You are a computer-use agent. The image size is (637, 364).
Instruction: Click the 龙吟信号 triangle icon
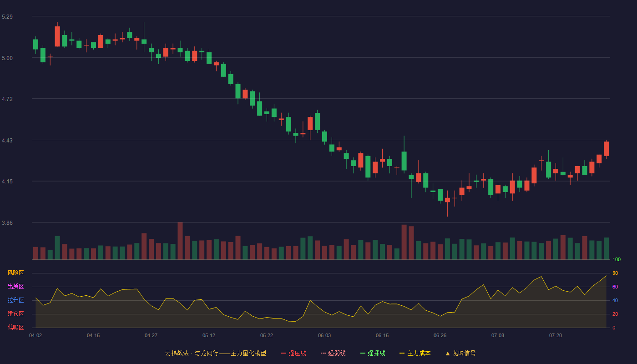[x=447, y=353]
